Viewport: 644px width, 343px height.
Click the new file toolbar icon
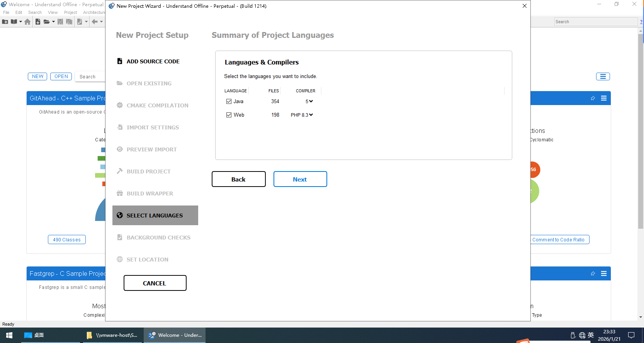pos(38,22)
